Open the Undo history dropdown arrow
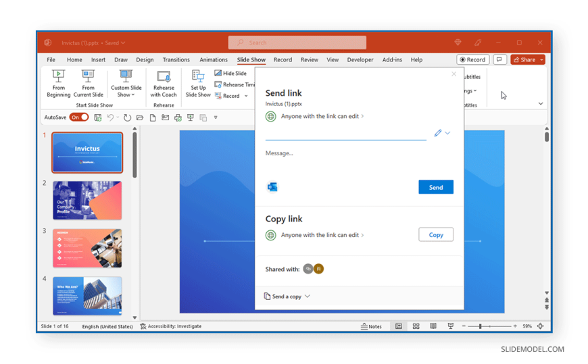Screen dimensions: 588x364 pos(118,118)
